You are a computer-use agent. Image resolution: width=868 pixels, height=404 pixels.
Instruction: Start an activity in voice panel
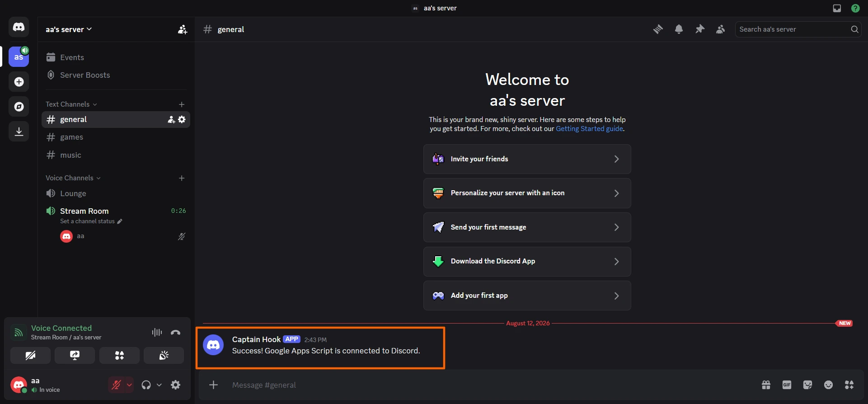click(119, 356)
